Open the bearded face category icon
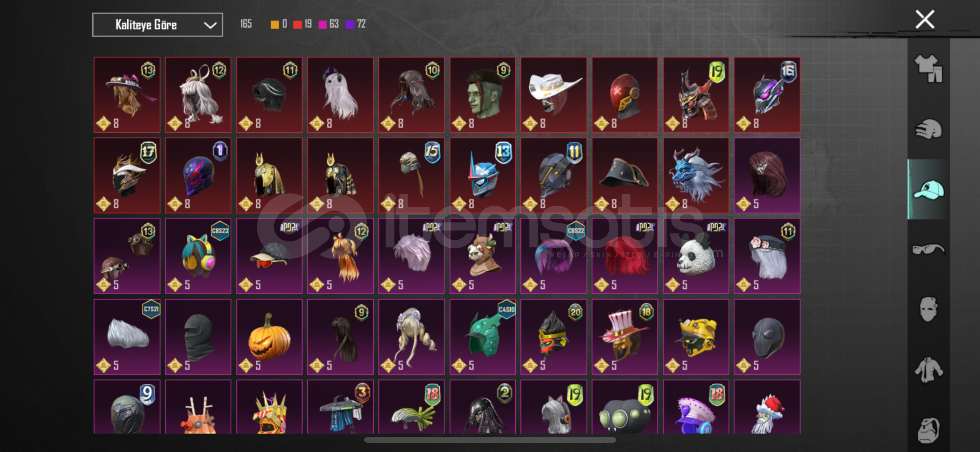 coord(928,430)
